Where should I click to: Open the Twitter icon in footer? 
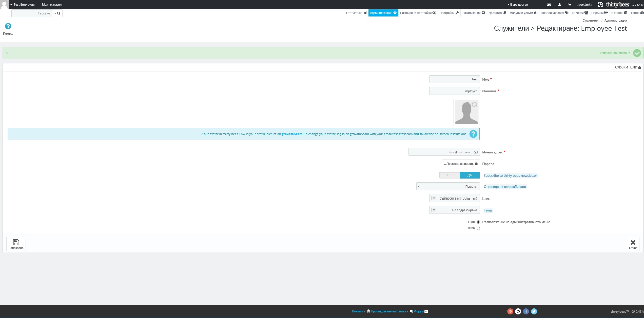[534, 311]
